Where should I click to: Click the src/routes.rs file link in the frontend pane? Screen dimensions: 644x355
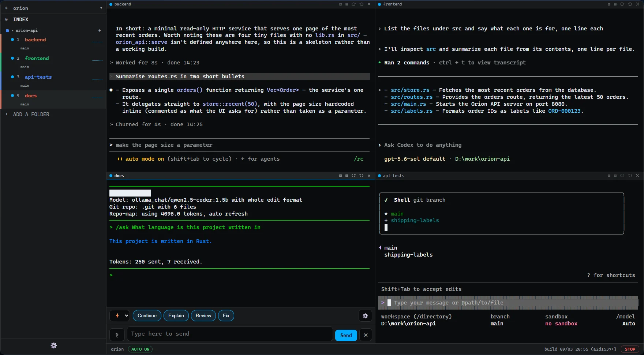[x=412, y=97]
